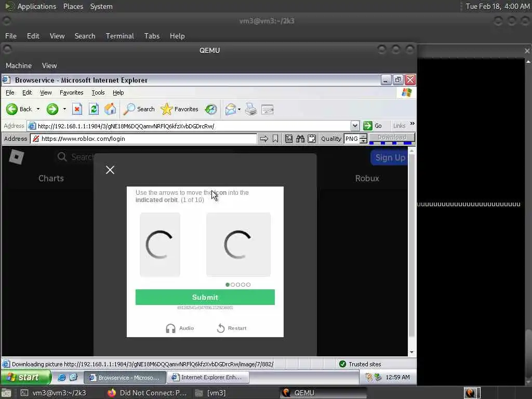Image resolution: width=532 pixels, height=399 pixels.
Task: Open the Applications menu in top panel
Action: (37, 6)
